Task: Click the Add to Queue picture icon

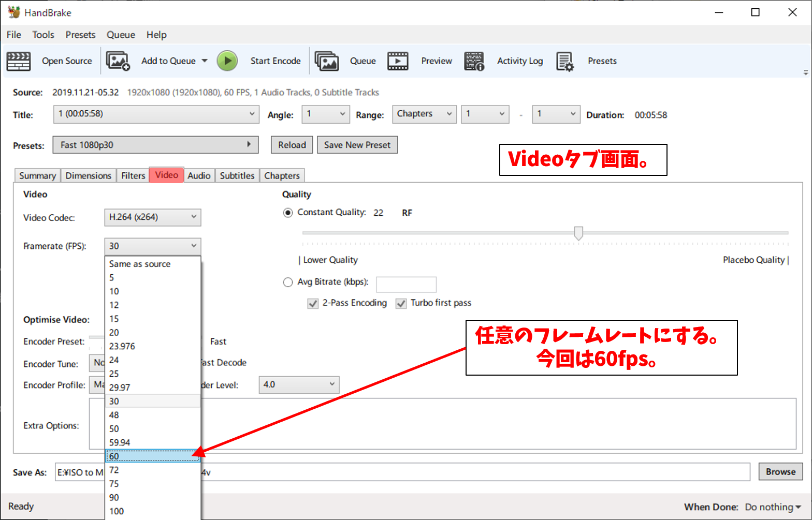Action: [x=118, y=61]
